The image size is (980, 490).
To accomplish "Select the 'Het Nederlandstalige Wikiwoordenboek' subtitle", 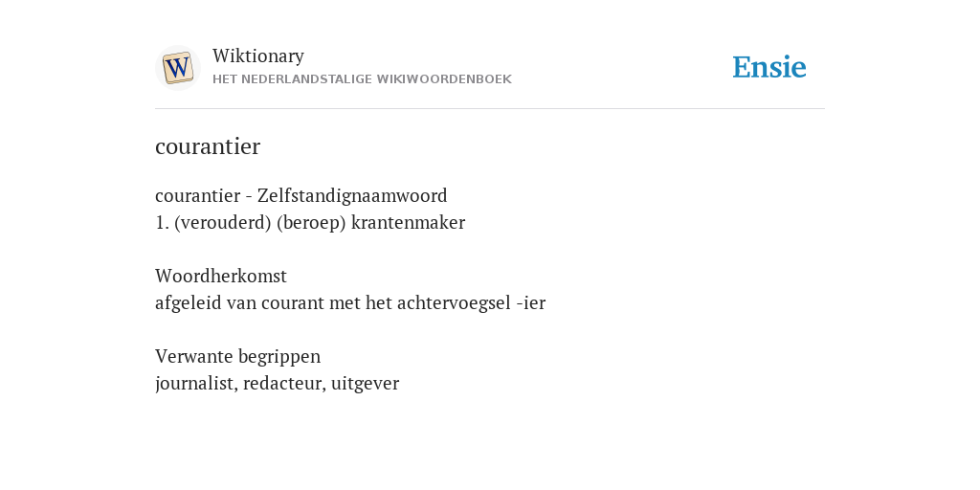I will coord(362,79).
